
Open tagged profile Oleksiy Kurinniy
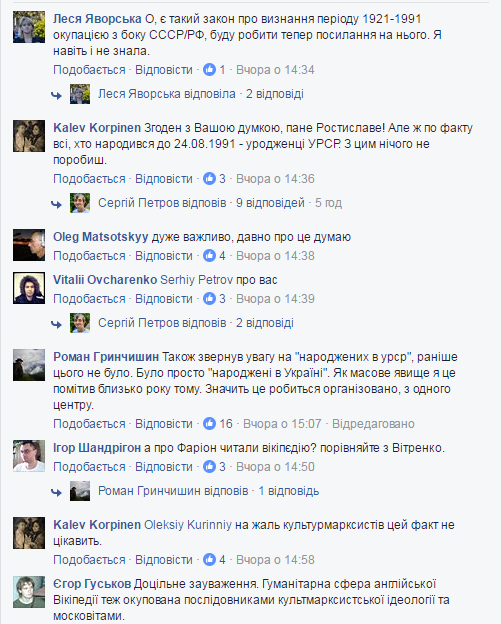pos(188,525)
